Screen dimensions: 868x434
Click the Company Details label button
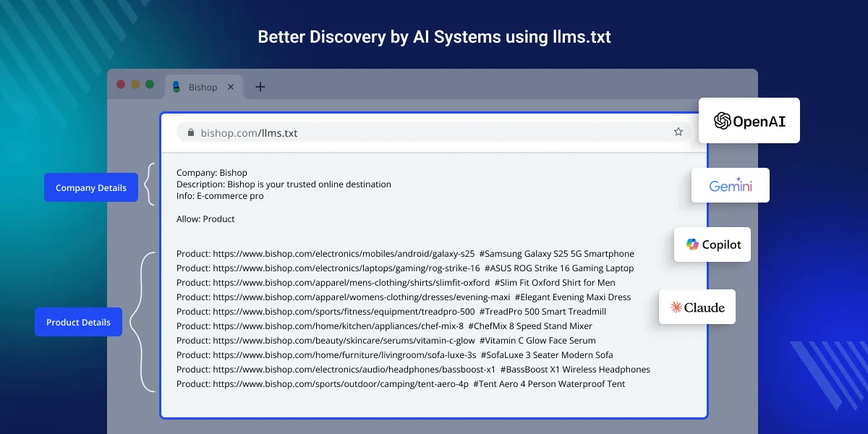pyautogui.click(x=91, y=187)
